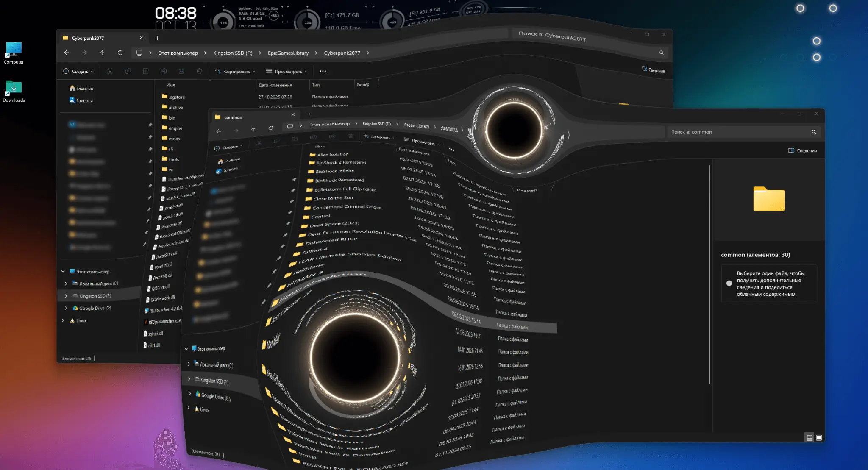
Task: Select the Alien Isolation folder
Action: coord(329,155)
